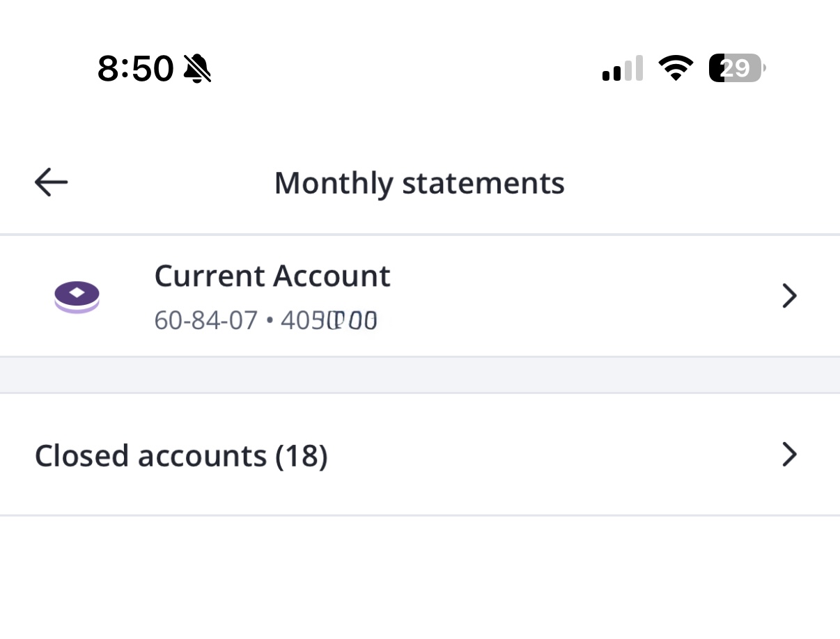Tap the Monthly statements page title

coord(419,183)
